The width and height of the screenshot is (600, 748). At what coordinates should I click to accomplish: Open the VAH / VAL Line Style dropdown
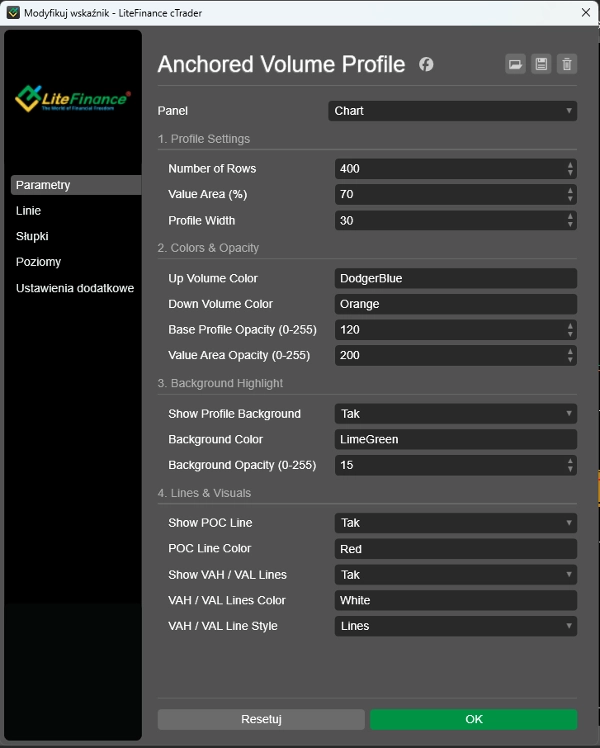pos(455,626)
